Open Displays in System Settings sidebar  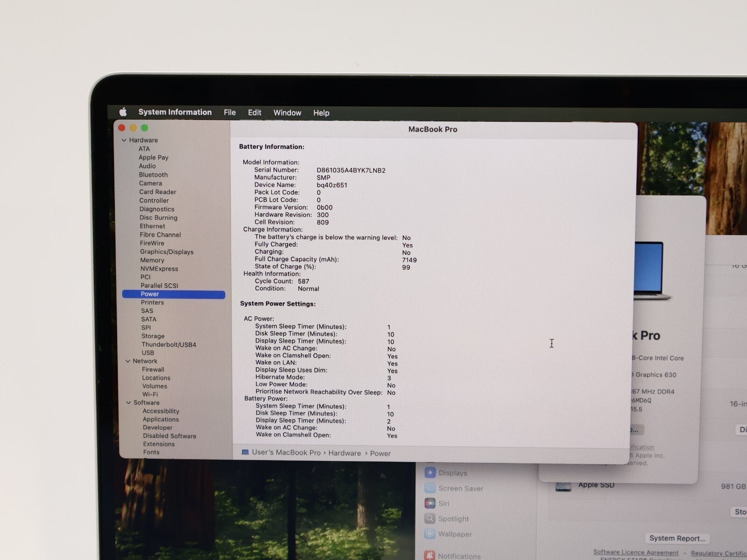coord(446,473)
